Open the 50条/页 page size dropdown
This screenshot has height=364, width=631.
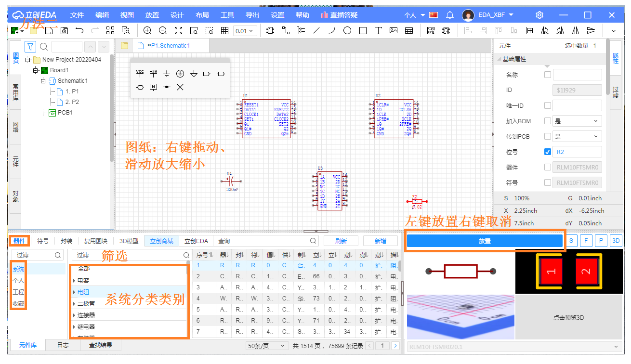point(266,345)
